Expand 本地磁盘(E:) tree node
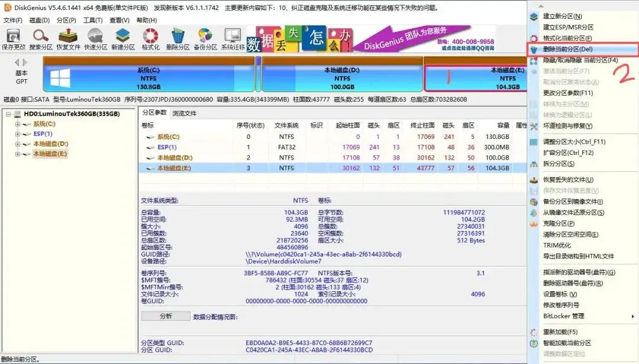639x364 pixels. click(18, 154)
